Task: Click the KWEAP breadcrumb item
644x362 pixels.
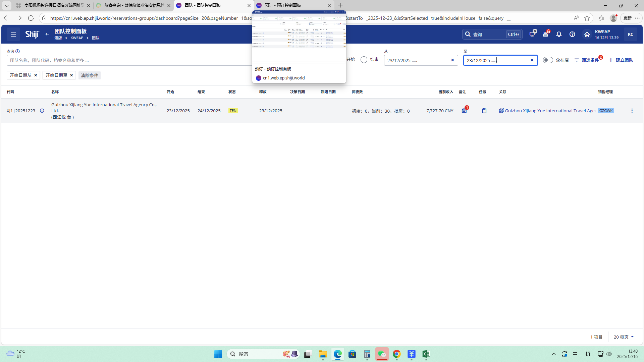Action: pyautogui.click(x=77, y=38)
